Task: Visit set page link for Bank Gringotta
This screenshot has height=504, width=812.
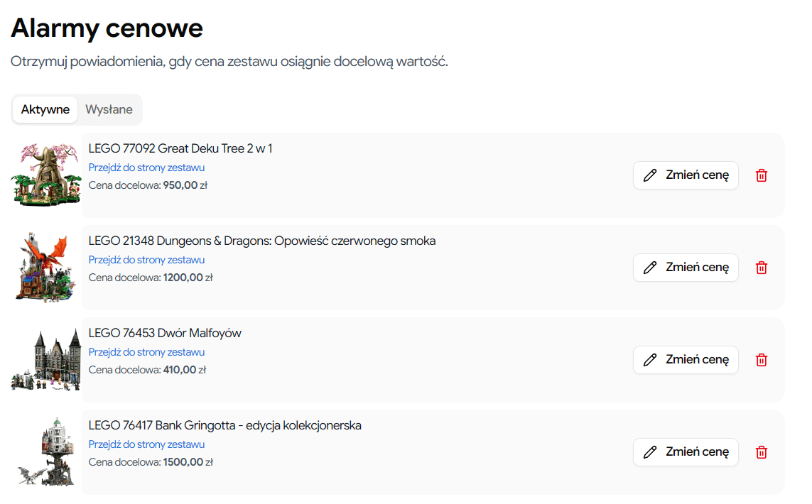Action: pyautogui.click(x=146, y=444)
